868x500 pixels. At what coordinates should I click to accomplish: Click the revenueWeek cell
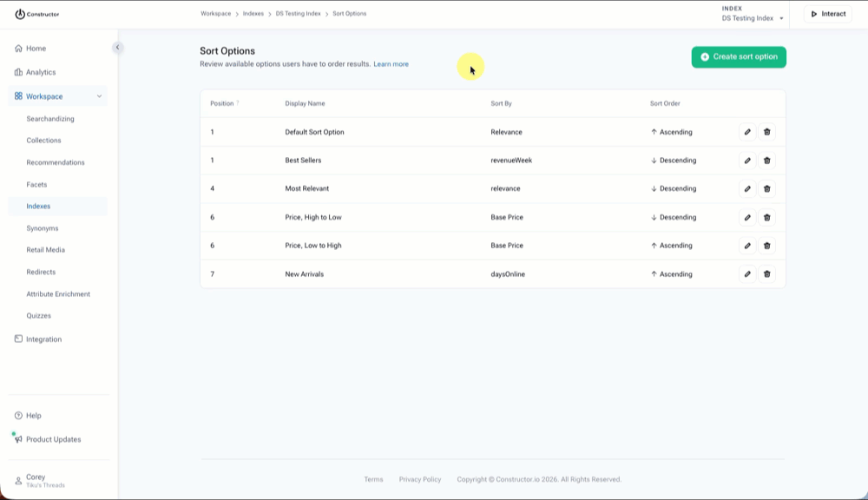click(x=511, y=161)
